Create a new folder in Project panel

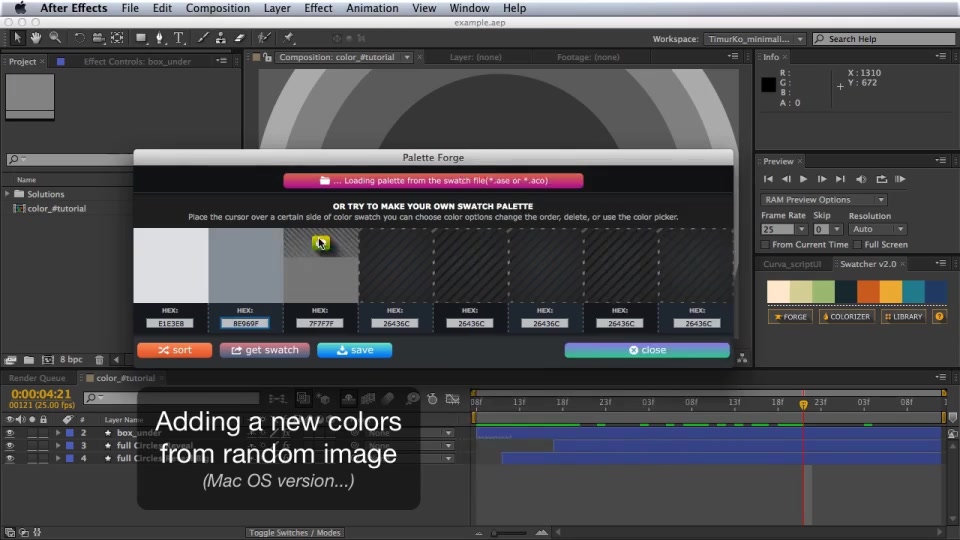[29, 360]
